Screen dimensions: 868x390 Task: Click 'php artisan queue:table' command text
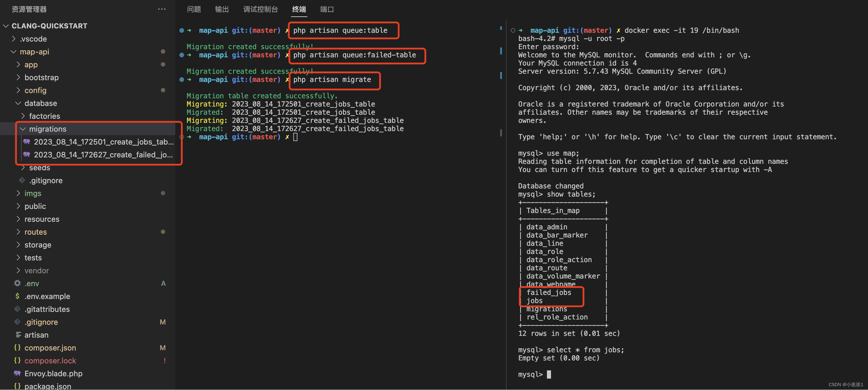(340, 30)
